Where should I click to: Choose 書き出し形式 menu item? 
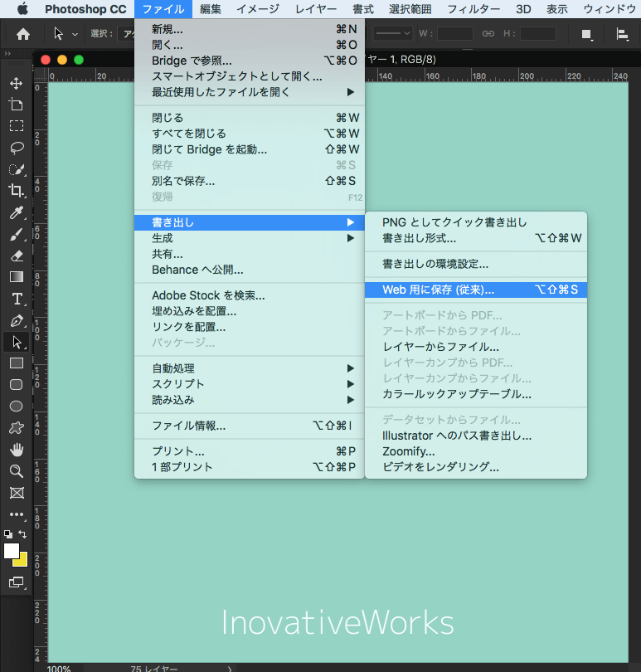click(x=476, y=238)
